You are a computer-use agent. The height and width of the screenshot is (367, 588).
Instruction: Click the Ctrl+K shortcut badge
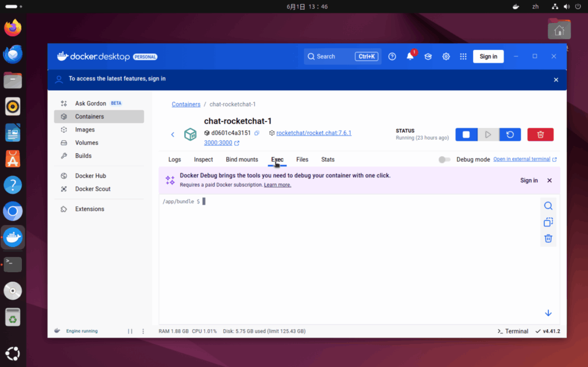pyautogui.click(x=366, y=56)
